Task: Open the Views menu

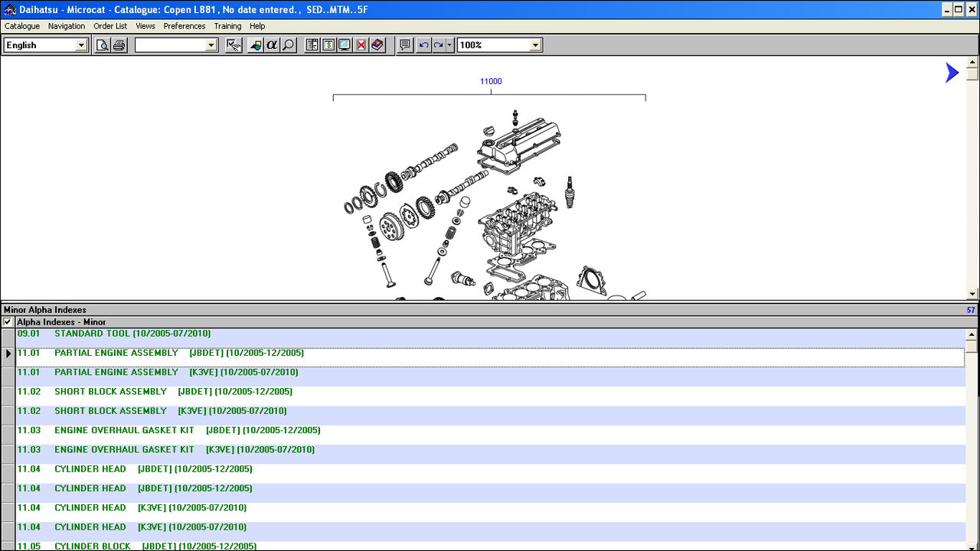Action: click(x=145, y=26)
